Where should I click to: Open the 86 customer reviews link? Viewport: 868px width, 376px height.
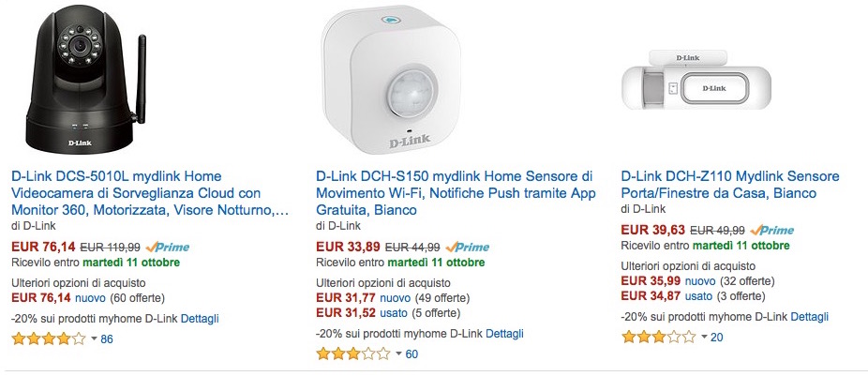pos(107,338)
